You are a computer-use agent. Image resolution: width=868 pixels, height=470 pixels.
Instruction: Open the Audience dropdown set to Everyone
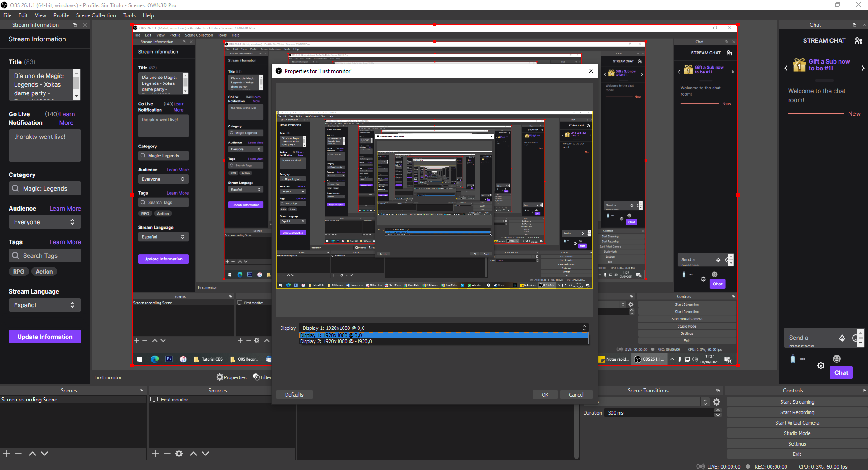click(44, 222)
